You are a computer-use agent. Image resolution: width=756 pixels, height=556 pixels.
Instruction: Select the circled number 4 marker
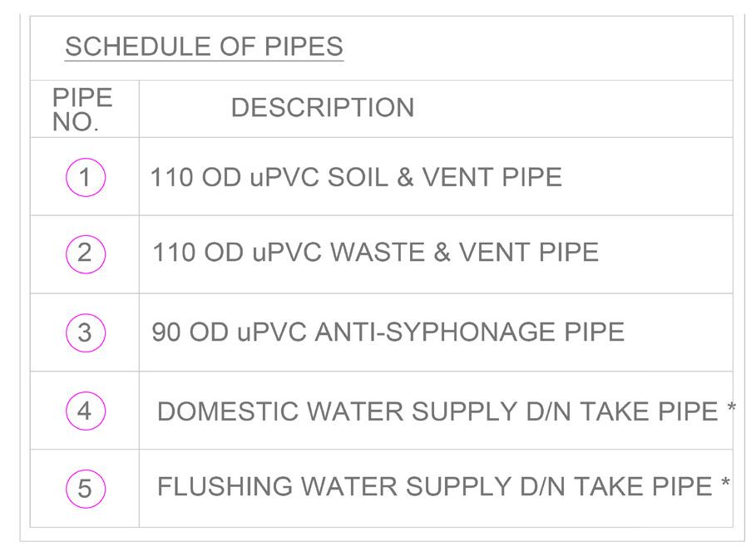pyautogui.click(x=85, y=411)
